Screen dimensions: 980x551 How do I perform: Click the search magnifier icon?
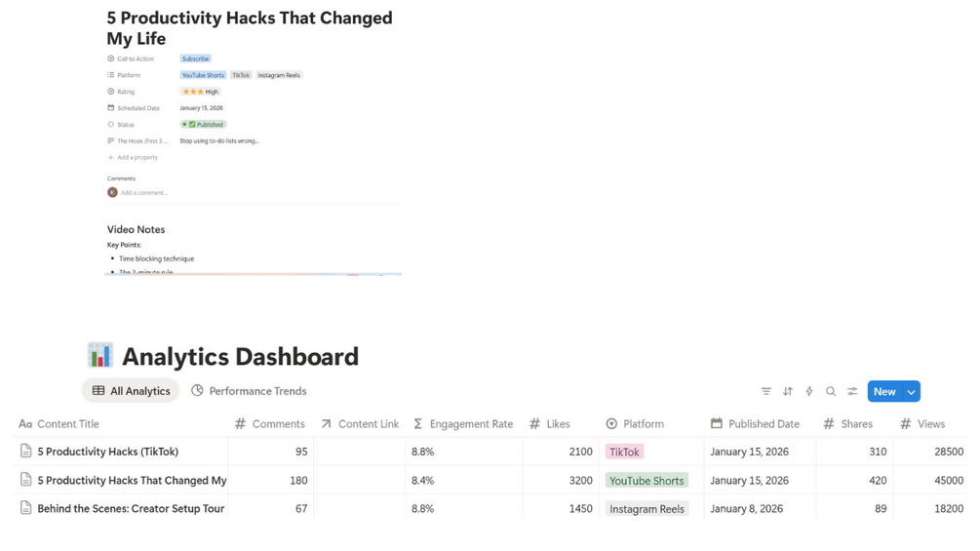click(831, 391)
